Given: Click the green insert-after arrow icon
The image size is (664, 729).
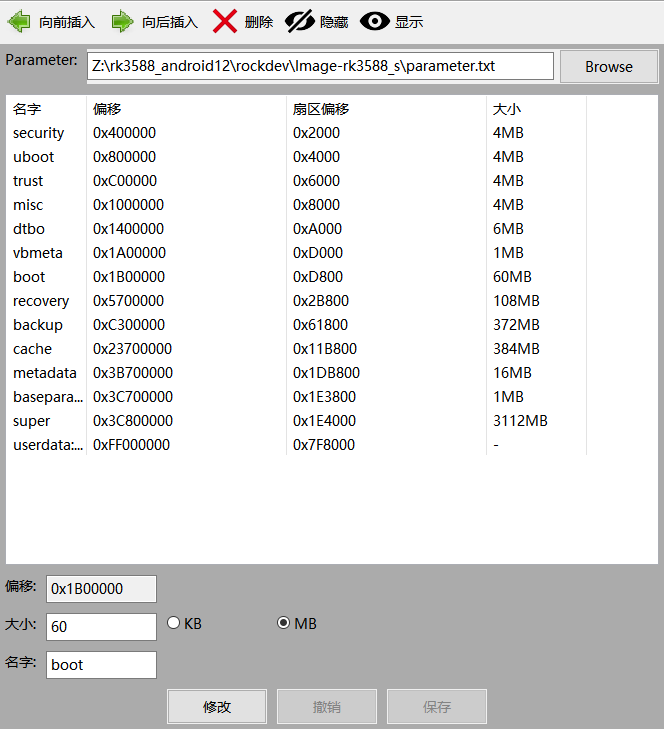Looking at the screenshot, I should [123, 21].
